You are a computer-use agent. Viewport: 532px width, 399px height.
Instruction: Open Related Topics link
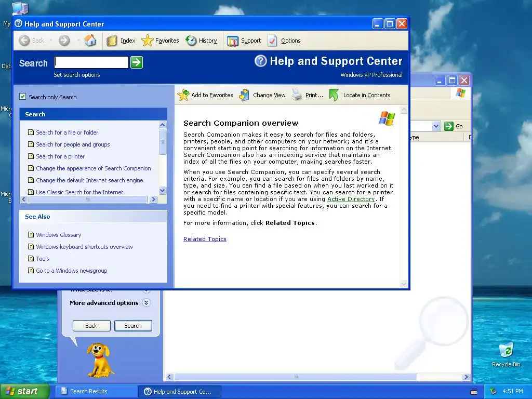point(205,239)
